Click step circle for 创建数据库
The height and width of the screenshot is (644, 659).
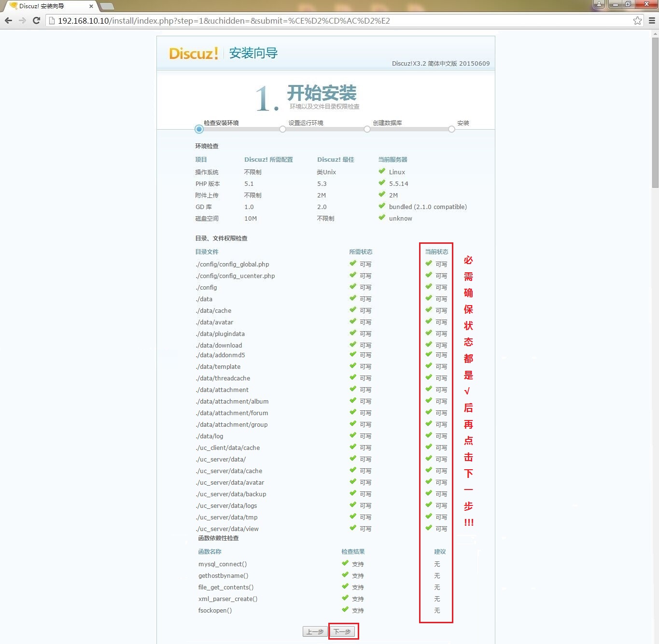(x=367, y=129)
